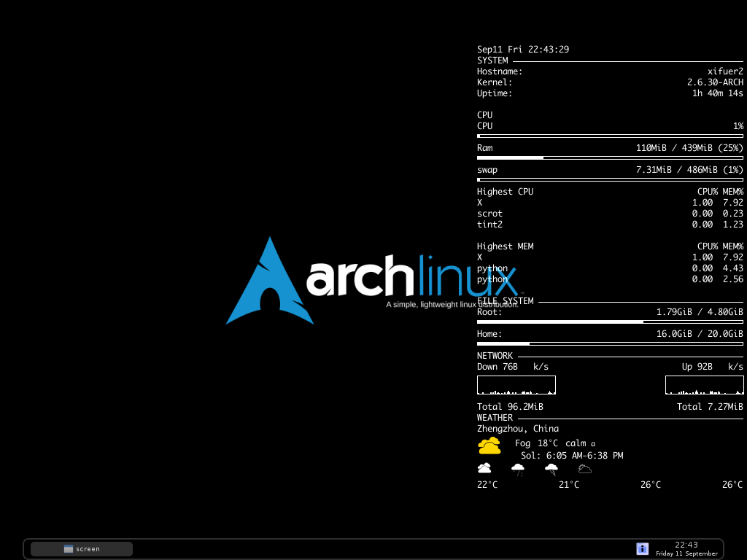Click Total 96.2MiB download text
The width and height of the screenshot is (747, 560).
[x=510, y=407]
